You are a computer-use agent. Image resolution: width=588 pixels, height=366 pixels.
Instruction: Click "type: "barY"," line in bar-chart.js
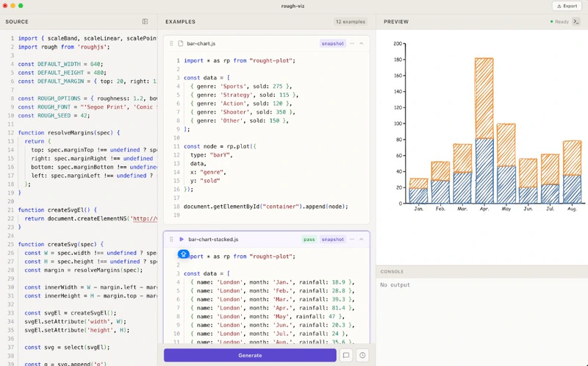coord(212,155)
